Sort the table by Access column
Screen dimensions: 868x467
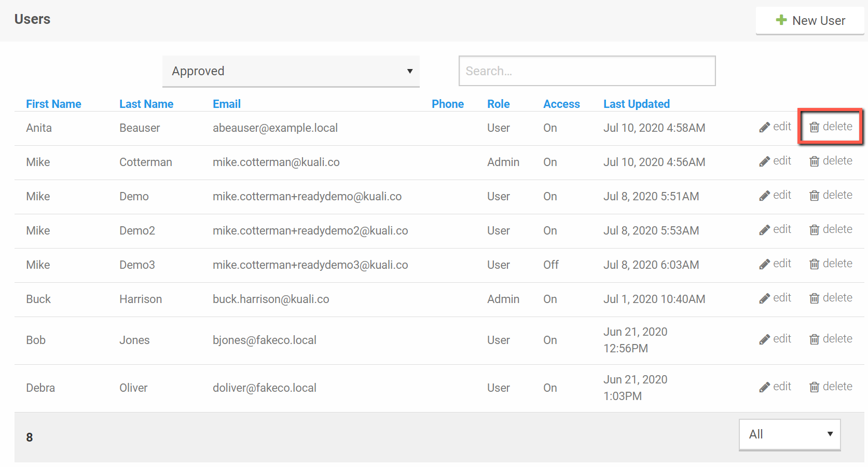[561, 104]
